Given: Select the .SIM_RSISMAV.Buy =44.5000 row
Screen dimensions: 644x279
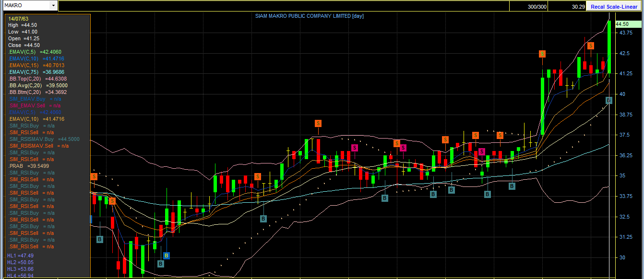Looking at the screenshot, I should [x=44, y=139].
